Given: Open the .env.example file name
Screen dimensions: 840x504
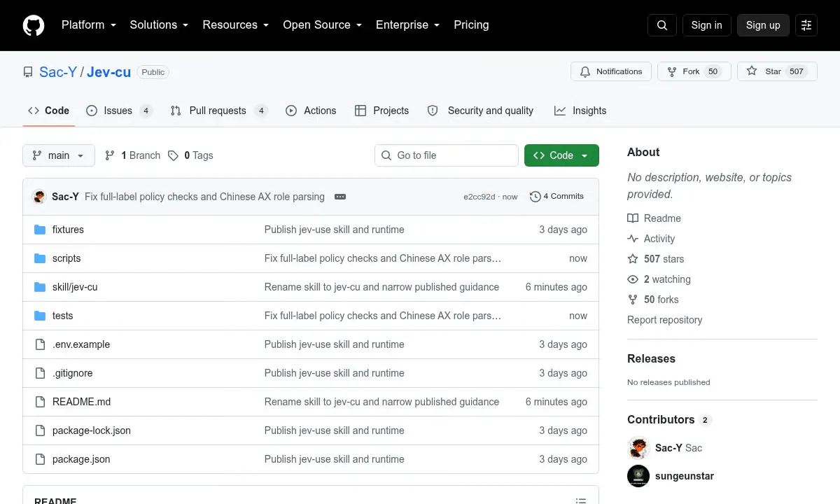Looking at the screenshot, I should coord(81,344).
